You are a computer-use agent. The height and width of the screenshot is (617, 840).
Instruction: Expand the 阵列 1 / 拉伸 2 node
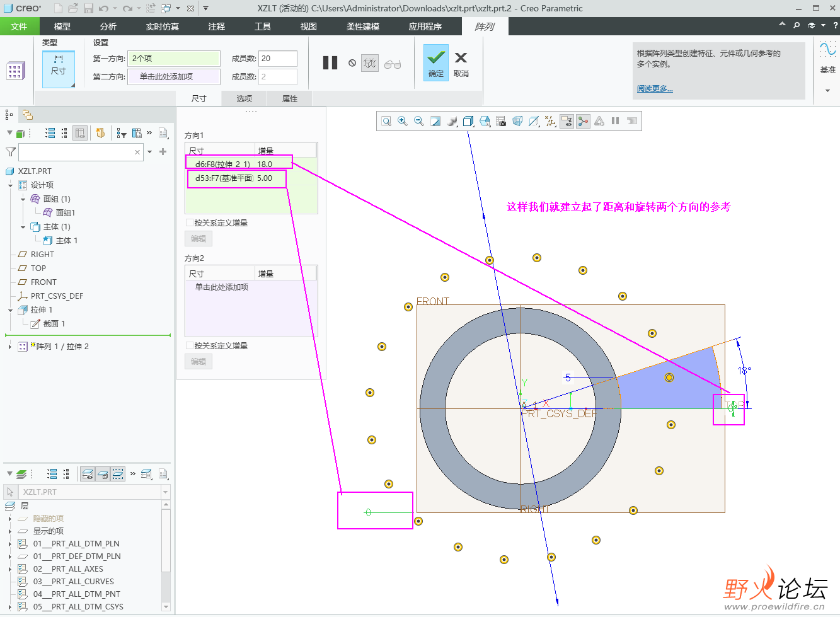click(10, 347)
